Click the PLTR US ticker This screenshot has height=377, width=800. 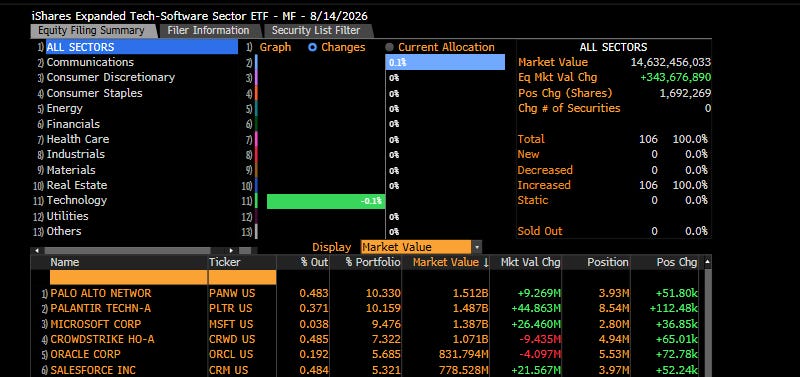231,309
